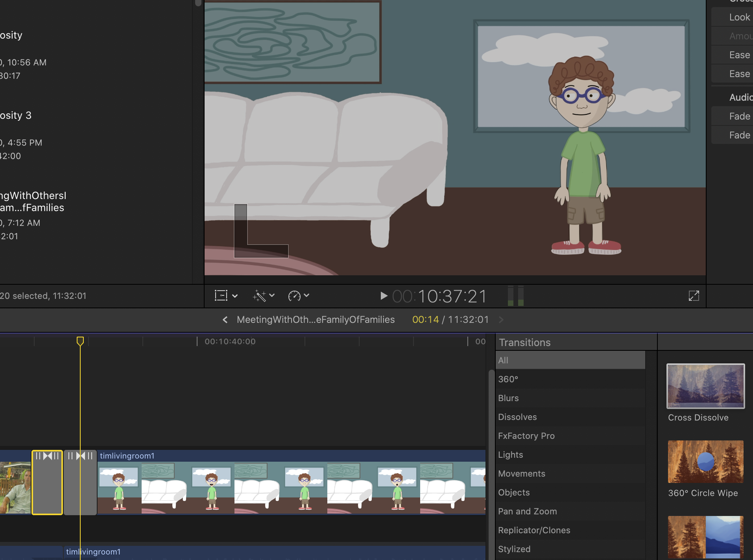Viewport: 753px width, 560px height.
Task: Select the FxFactory Pro category
Action: click(x=526, y=436)
